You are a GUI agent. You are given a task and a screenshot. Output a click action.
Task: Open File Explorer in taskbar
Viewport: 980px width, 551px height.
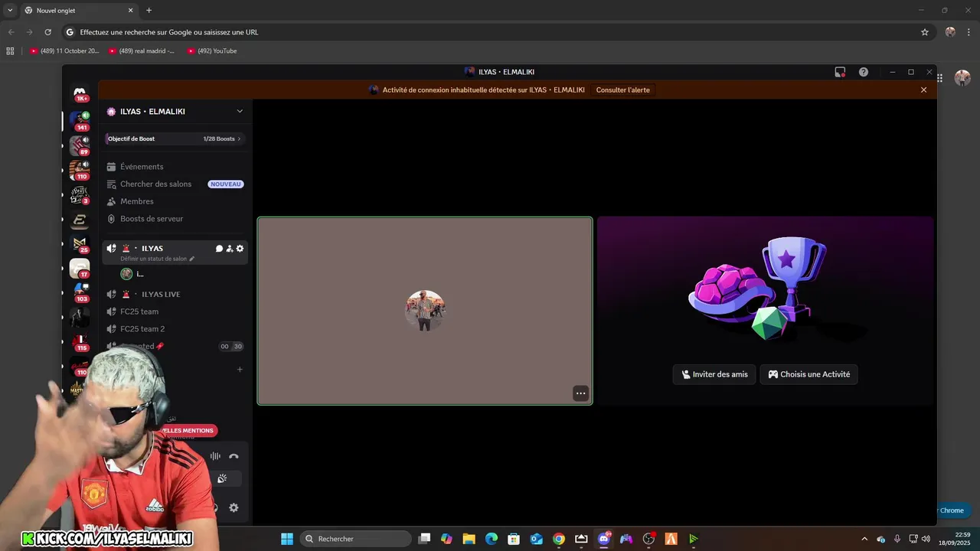click(x=469, y=539)
